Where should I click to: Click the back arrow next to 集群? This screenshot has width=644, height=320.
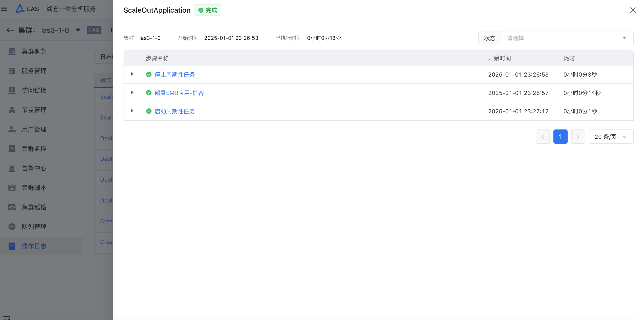pyautogui.click(x=10, y=30)
